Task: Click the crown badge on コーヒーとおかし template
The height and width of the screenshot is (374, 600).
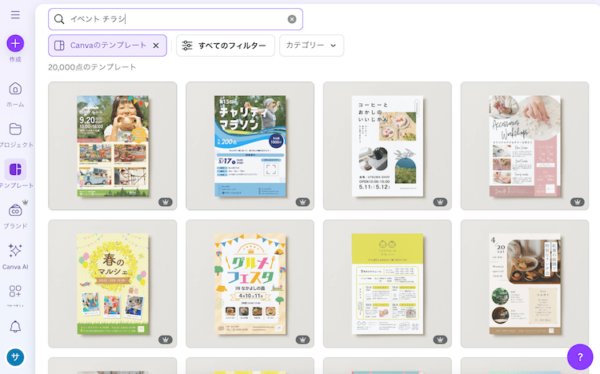Action: click(440, 202)
